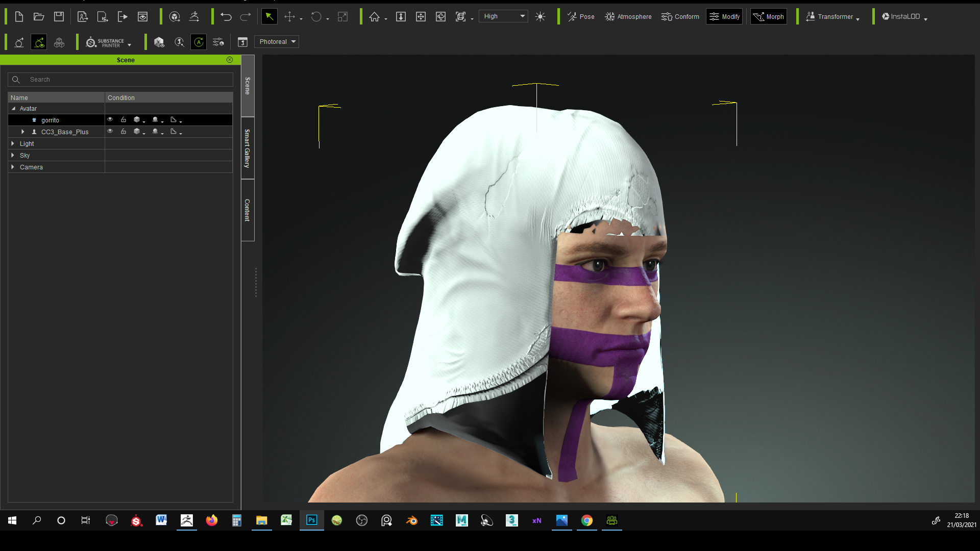The image size is (980, 551).
Task: Expand the Sky tree node
Action: click(x=13, y=156)
